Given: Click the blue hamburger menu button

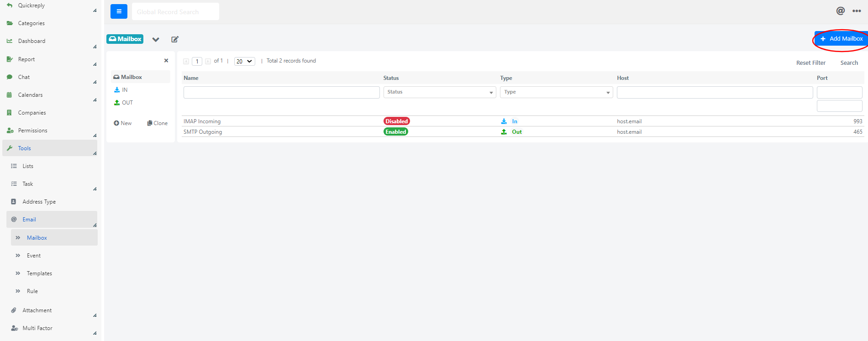Looking at the screenshot, I should coord(119,11).
